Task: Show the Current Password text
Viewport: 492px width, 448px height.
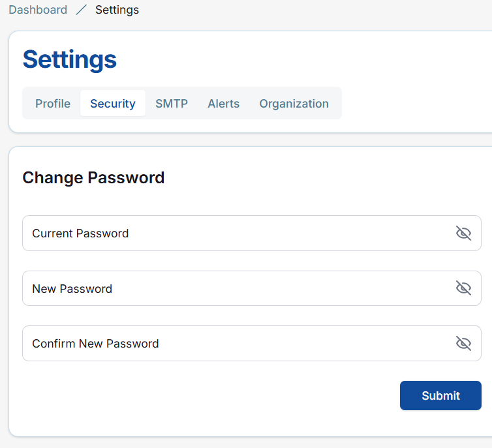Action: [463, 233]
